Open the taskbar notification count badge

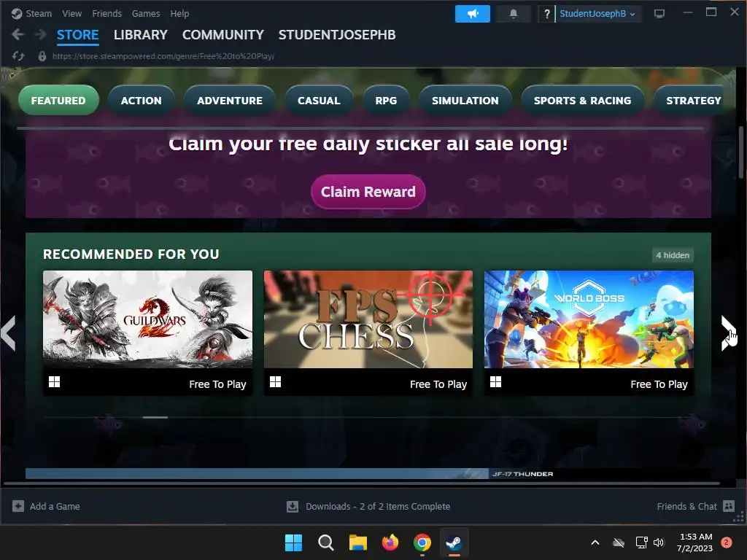coord(727,542)
